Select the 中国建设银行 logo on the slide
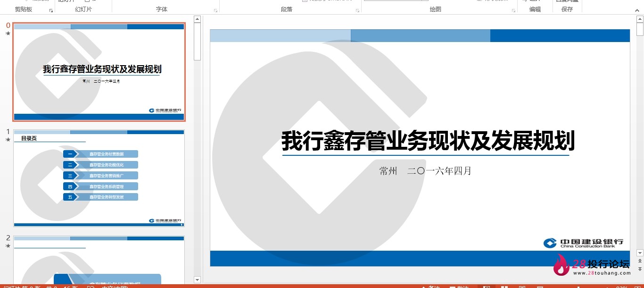The width and height of the screenshot is (644, 288). point(583,243)
